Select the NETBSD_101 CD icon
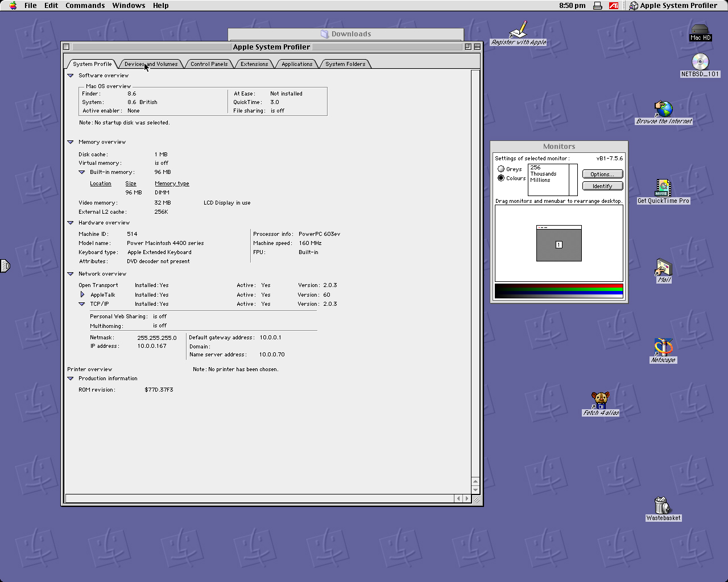 pyautogui.click(x=700, y=61)
